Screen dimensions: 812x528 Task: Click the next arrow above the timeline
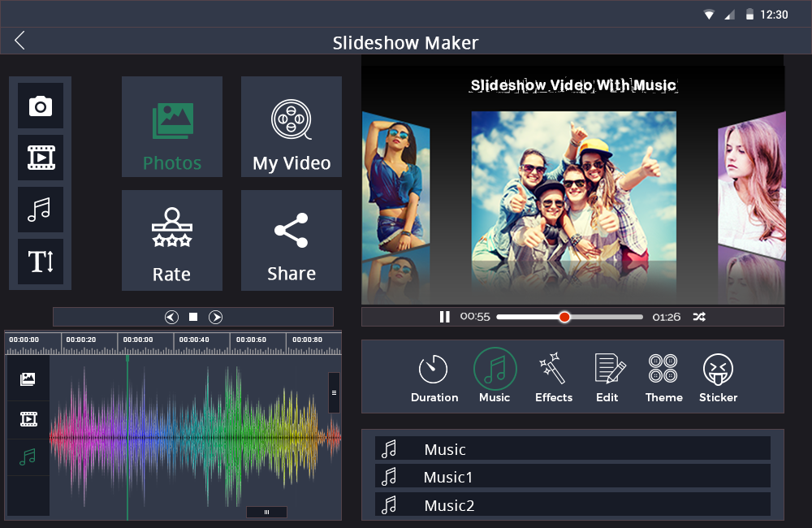pos(216,317)
